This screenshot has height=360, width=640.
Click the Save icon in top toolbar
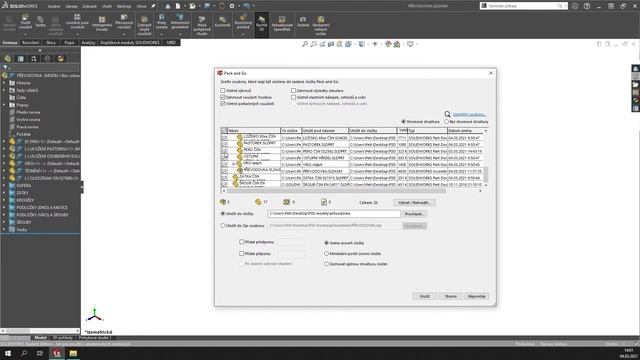coord(207,6)
